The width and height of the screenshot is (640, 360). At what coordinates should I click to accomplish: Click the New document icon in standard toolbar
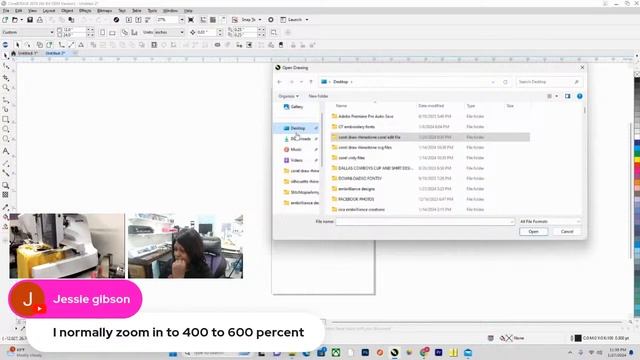point(5,20)
